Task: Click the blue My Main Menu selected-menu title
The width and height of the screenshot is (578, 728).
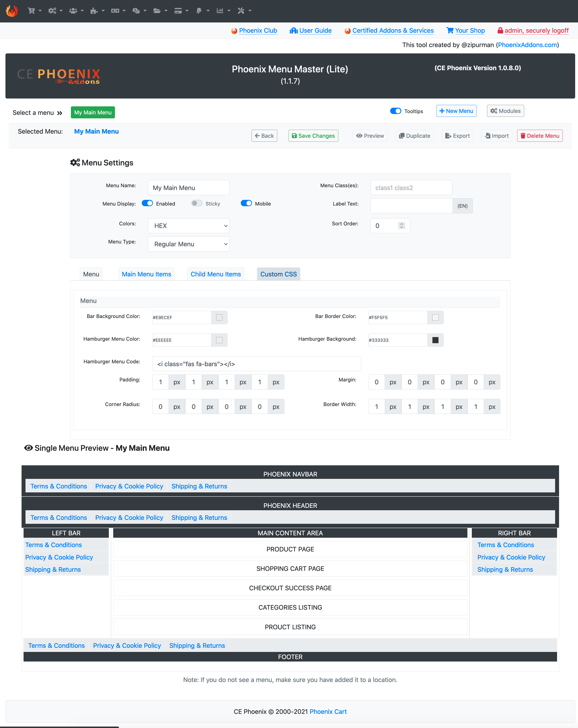Action: (96, 131)
